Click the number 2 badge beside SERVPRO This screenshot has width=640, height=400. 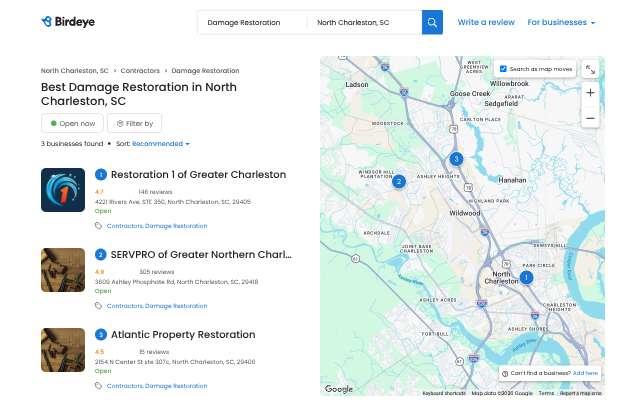coord(101,255)
